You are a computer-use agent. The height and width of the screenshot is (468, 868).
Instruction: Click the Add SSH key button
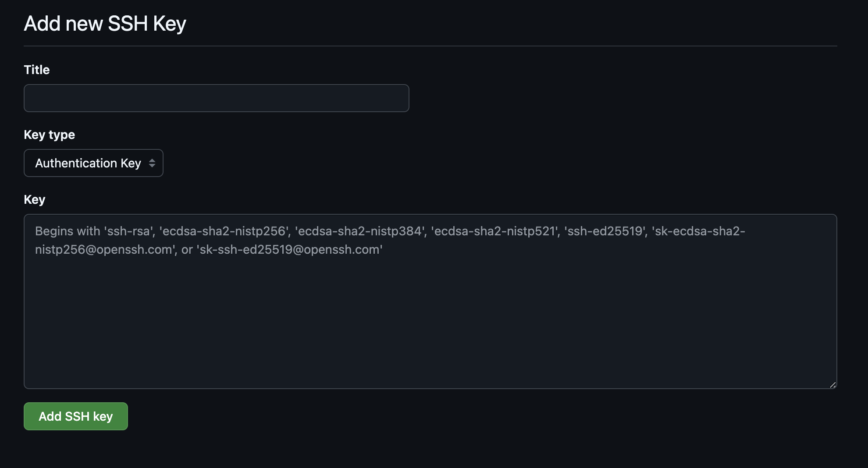click(75, 416)
